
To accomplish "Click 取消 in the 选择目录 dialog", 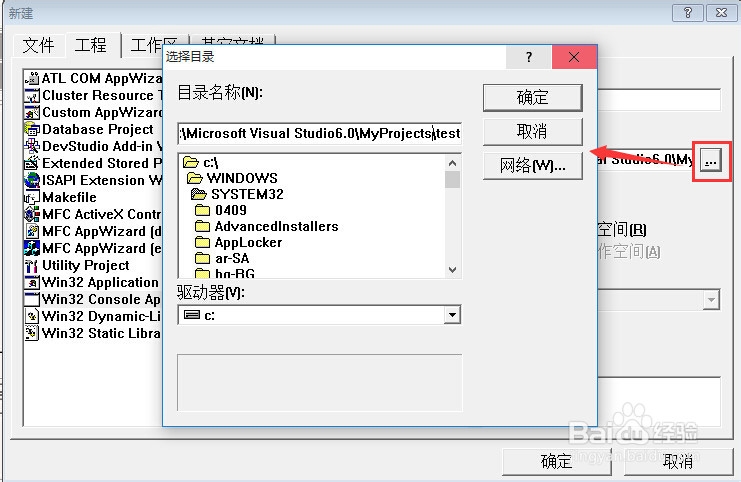I will pos(533,131).
